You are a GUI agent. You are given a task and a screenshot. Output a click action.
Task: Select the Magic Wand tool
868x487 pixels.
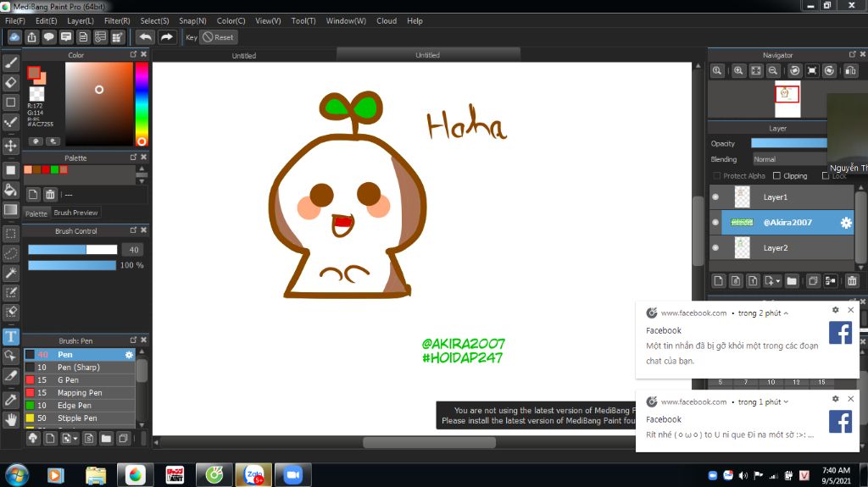coord(10,273)
